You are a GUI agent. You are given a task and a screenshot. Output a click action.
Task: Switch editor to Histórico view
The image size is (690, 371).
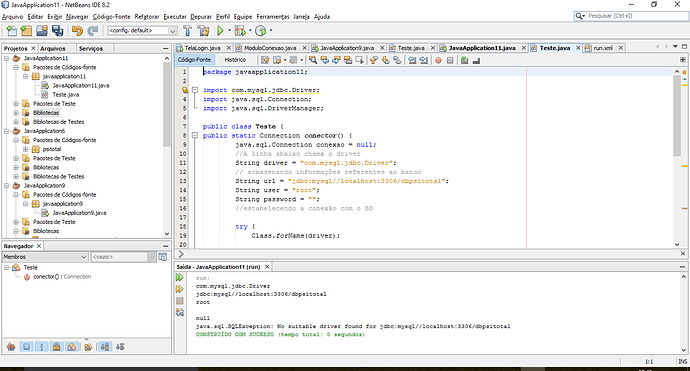click(x=235, y=60)
